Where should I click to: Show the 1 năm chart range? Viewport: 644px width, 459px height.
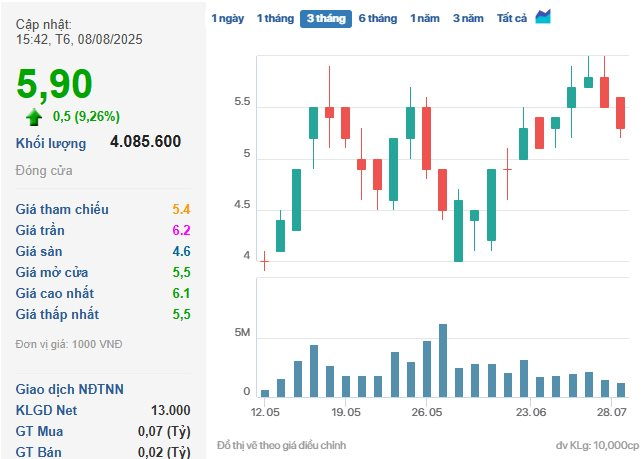tap(426, 18)
